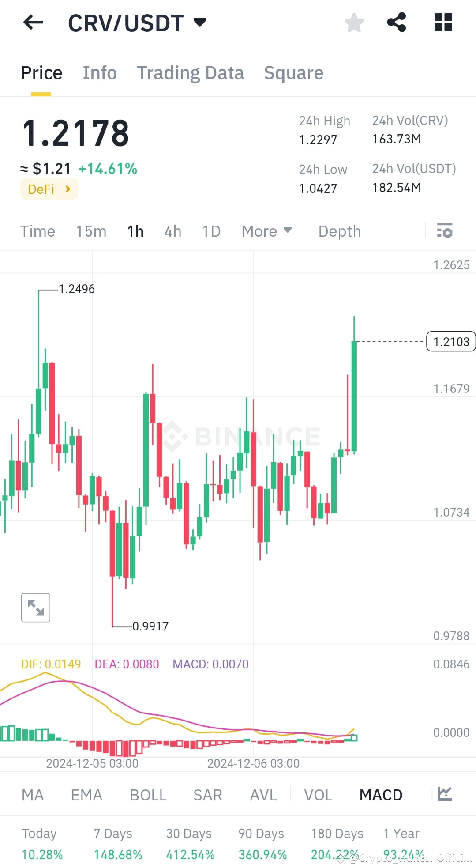Screen dimensions: 476x868
Task: Enable the BOLL indicator overlay
Action: 147,794
